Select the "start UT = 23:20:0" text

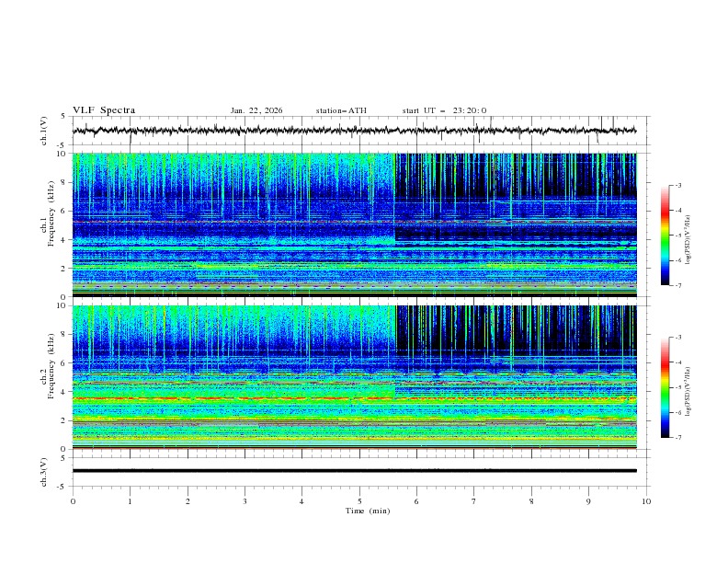(444, 110)
